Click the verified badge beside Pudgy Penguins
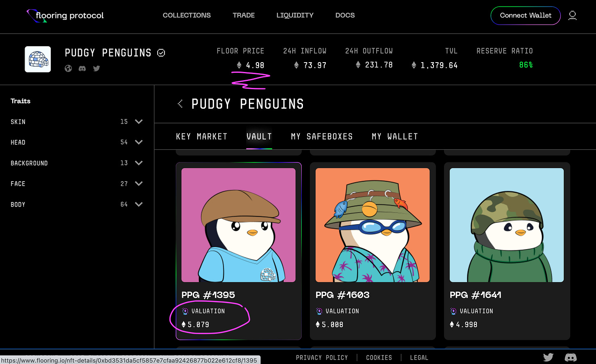The image size is (596, 364). [161, 53]
